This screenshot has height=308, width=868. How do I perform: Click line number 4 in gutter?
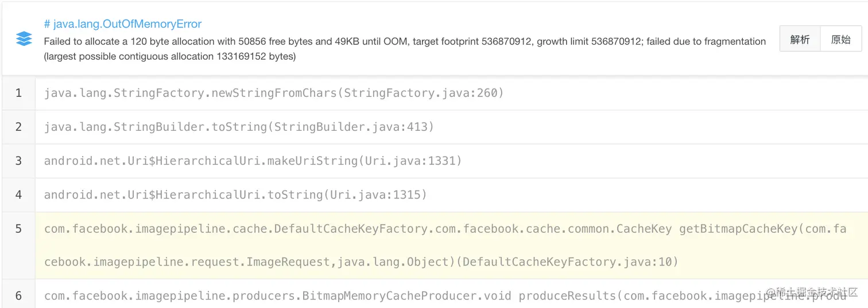point(18,195)
